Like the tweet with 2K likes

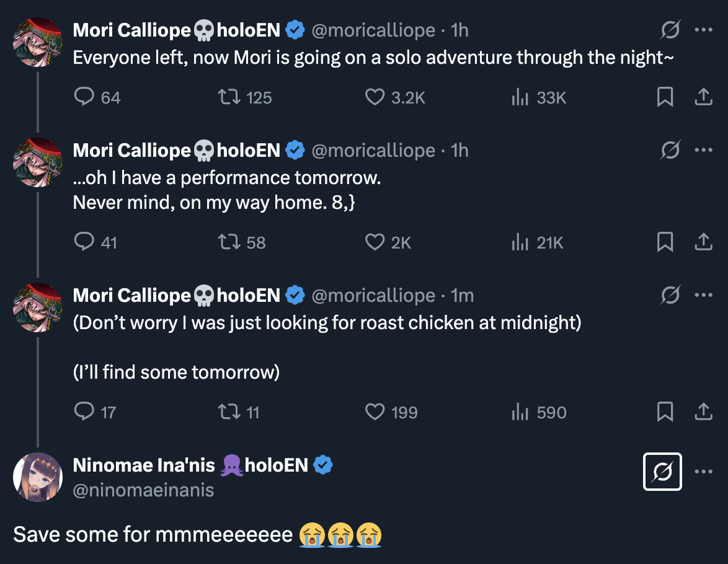pos(375,242)
